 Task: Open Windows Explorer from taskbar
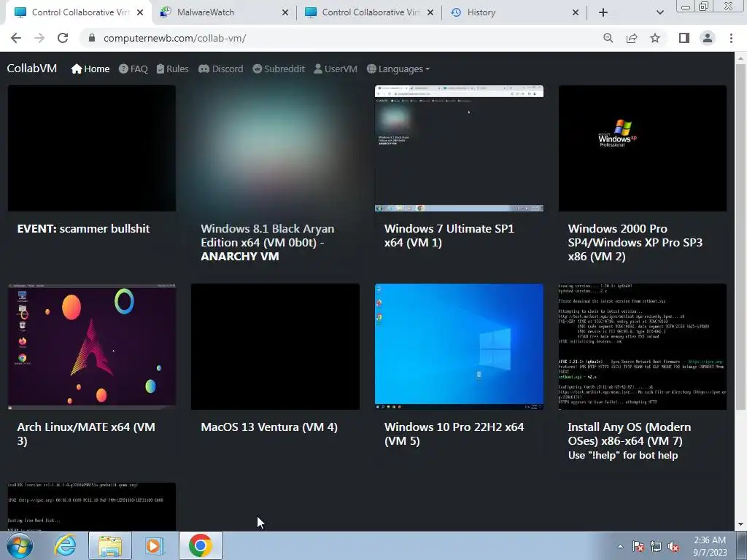pos(110,545)
